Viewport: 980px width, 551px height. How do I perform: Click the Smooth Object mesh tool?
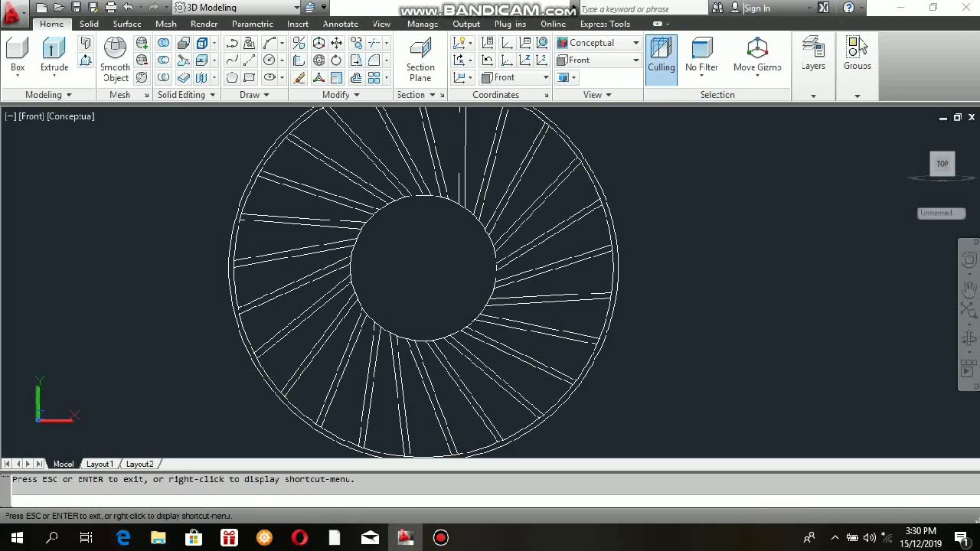[x=116, y=60]
